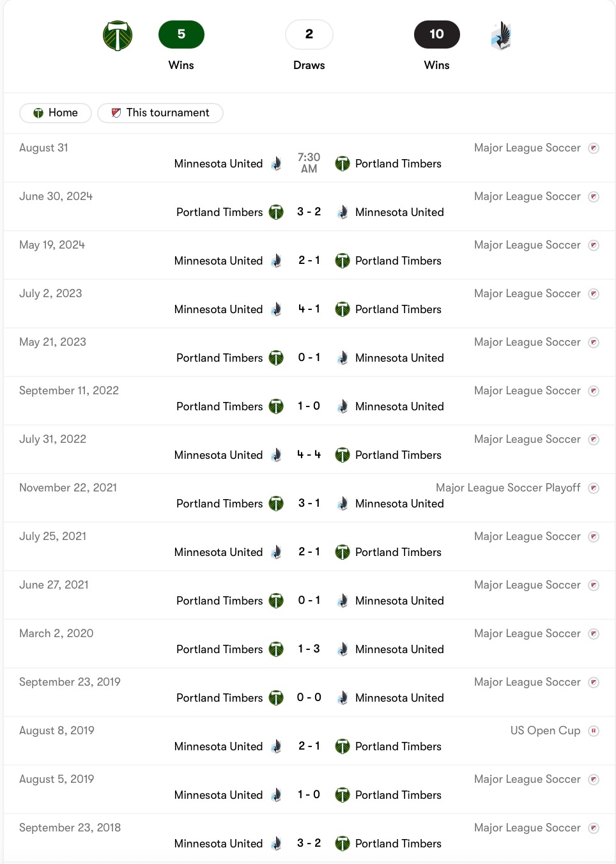
Task: Click the US Open Cup competition icon
Action: [594, 731]
